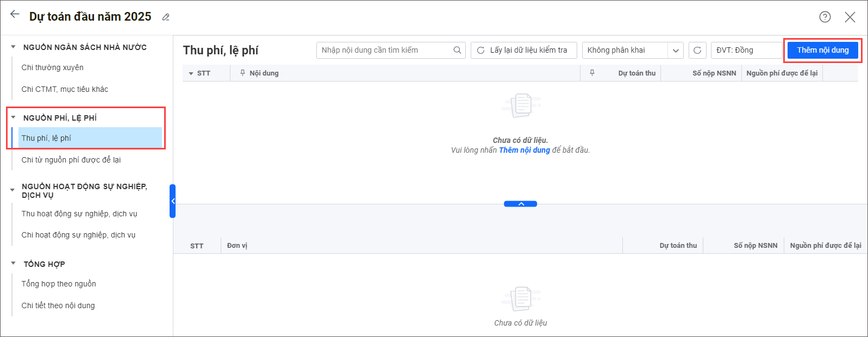This screenshot has width=868, height=337.
Task: Click the blue horizontal panel splitter handle
Action: click(x=520, y=204)
